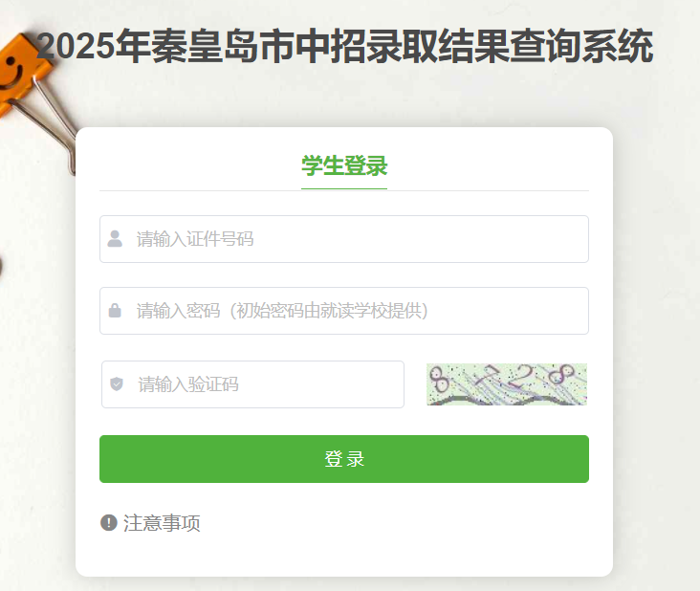Click the shield icon in captcha field
The width and height of the screenshot is (700, 591).
tap(117, 383)
